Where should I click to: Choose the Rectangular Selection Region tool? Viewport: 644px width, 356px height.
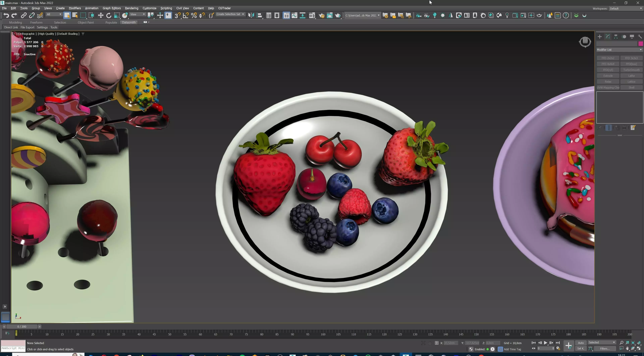click(x=83, y=15)
